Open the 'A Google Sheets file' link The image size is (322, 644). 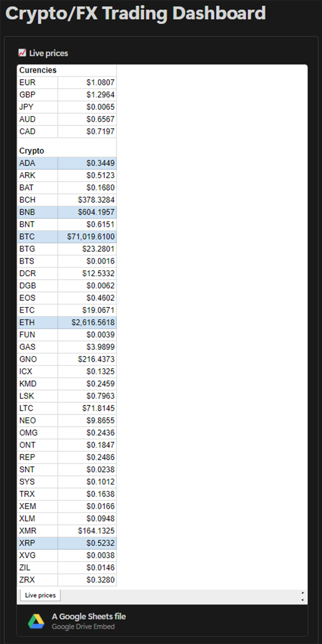click(89, 617)
